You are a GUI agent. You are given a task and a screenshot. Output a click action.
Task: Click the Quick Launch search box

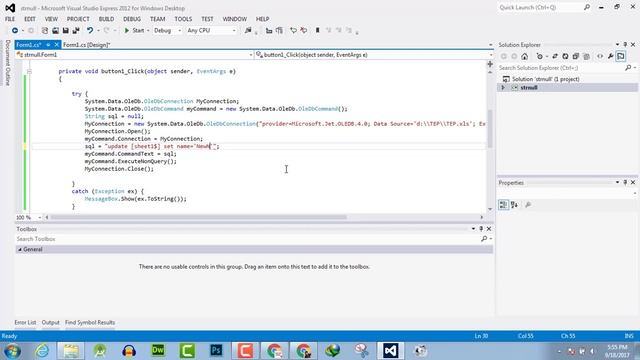pos(544,7)
